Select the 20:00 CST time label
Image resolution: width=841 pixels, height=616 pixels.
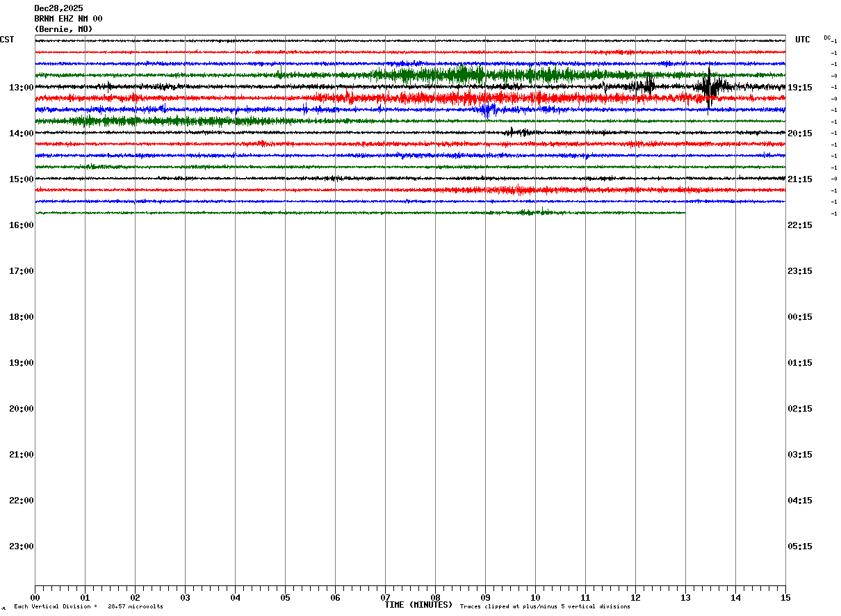21,409
